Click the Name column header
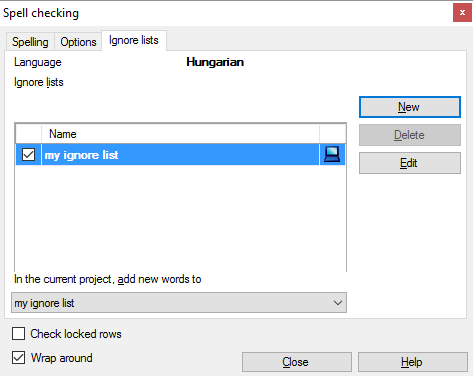Image resolution: width=473 pixels, height=376 pixels. (x=180, y=134)
